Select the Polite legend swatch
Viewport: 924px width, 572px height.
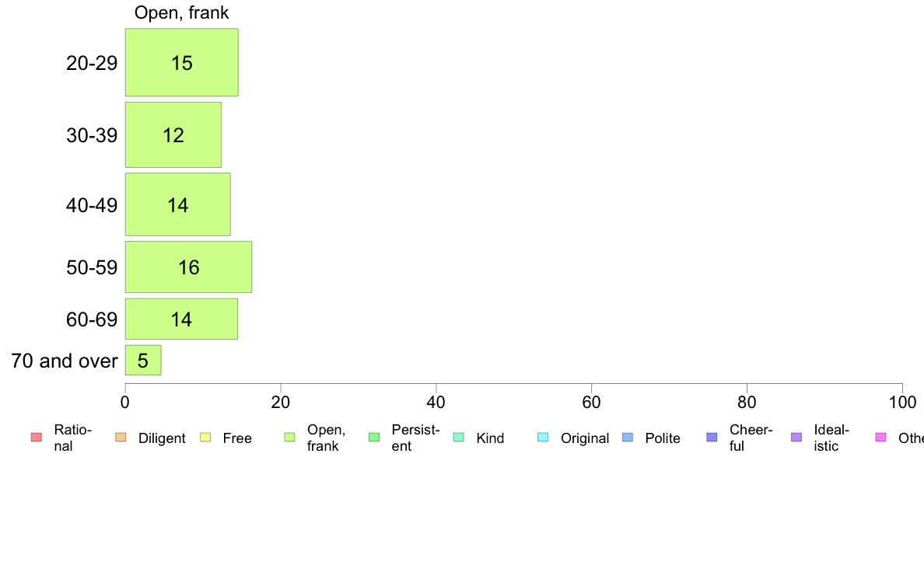pyautogui.click(x=628, y=437)
